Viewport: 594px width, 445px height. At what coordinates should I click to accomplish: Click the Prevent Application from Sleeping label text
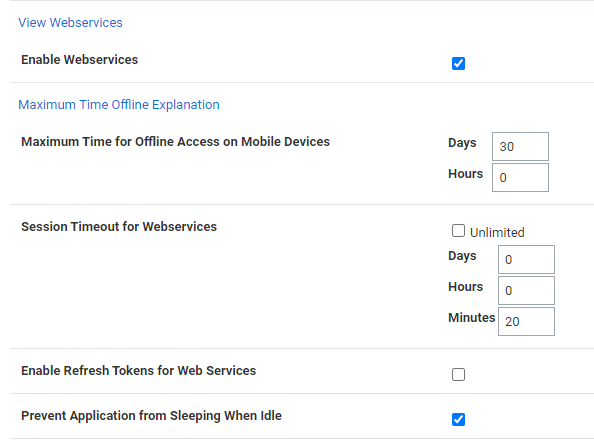pyautogui.click(x=152, y=415)
